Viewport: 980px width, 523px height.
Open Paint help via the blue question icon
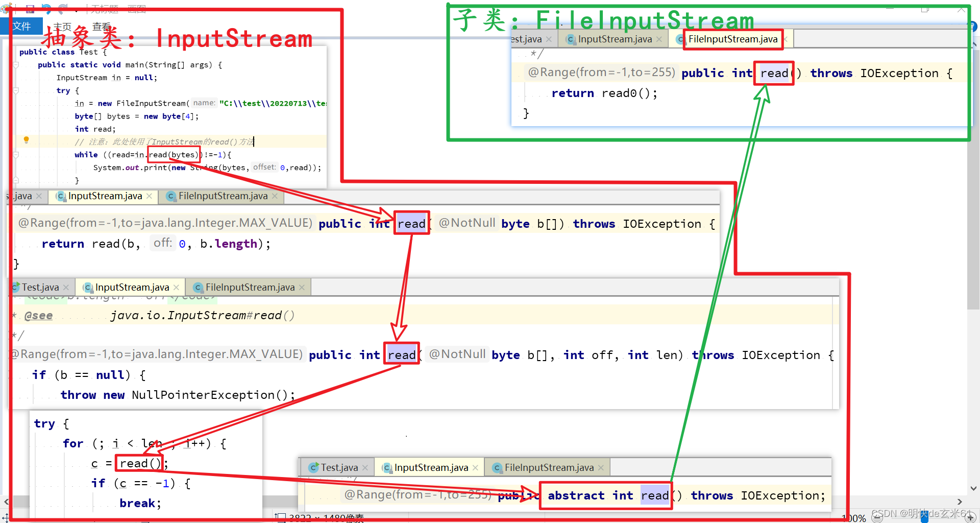[973, 27]
